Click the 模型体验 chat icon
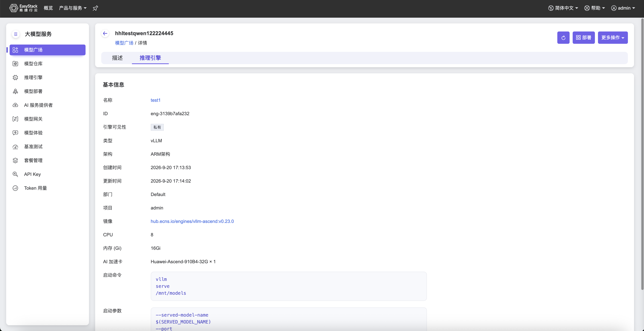The width and height of the screenshot is (644, 331). [15, 133]
